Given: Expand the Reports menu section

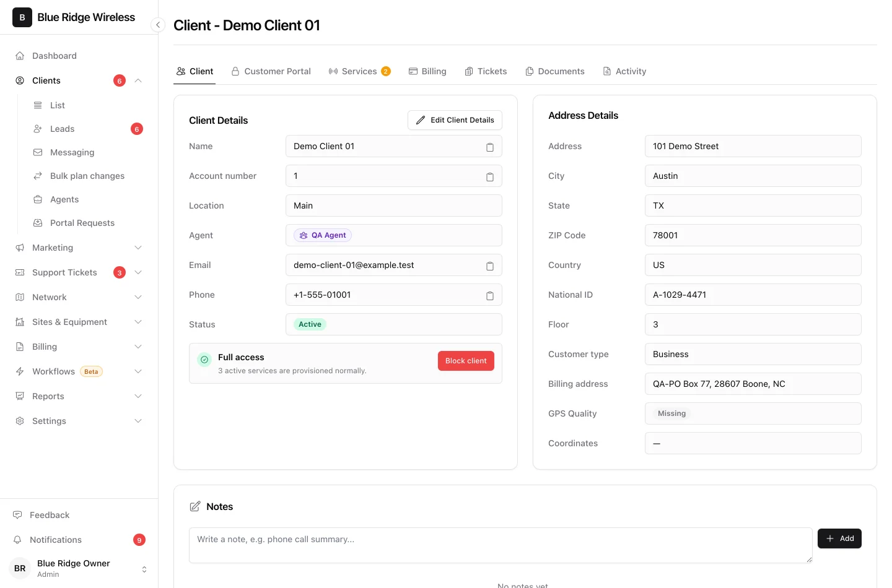Looking at the screenshot, I should pyautogui.click(x=138, y=396).
